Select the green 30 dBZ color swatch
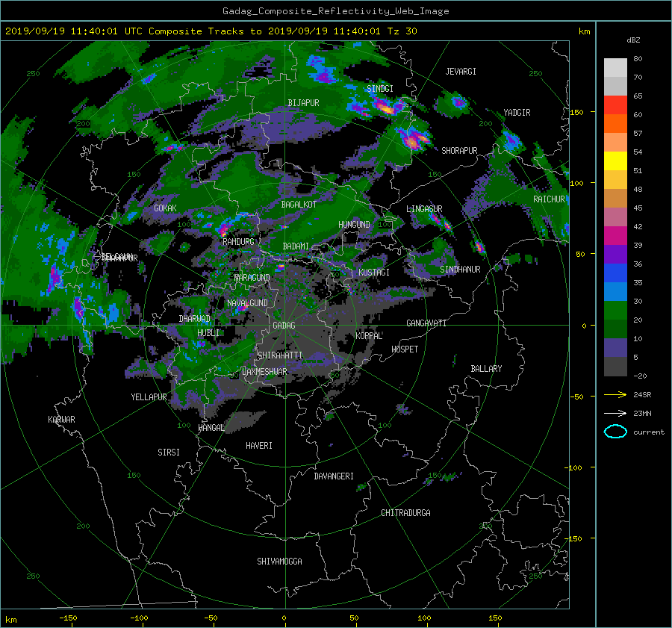 (615, 310)
